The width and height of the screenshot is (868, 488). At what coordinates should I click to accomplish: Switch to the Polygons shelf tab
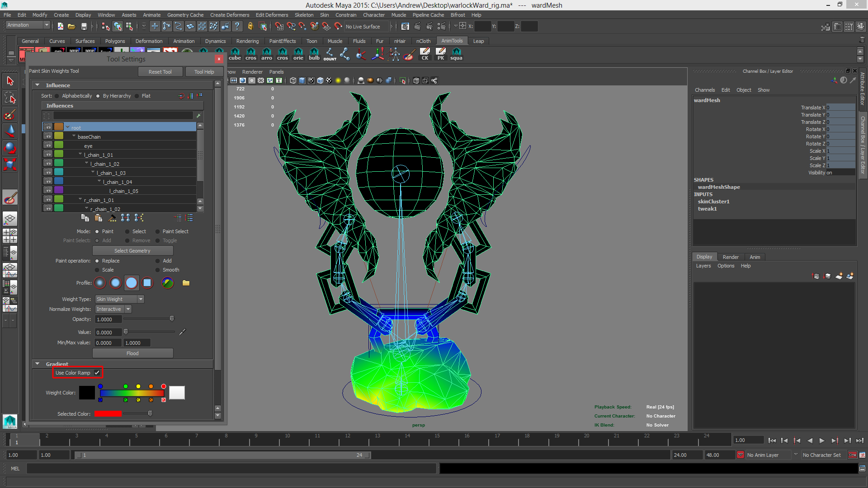pos(115,41)
